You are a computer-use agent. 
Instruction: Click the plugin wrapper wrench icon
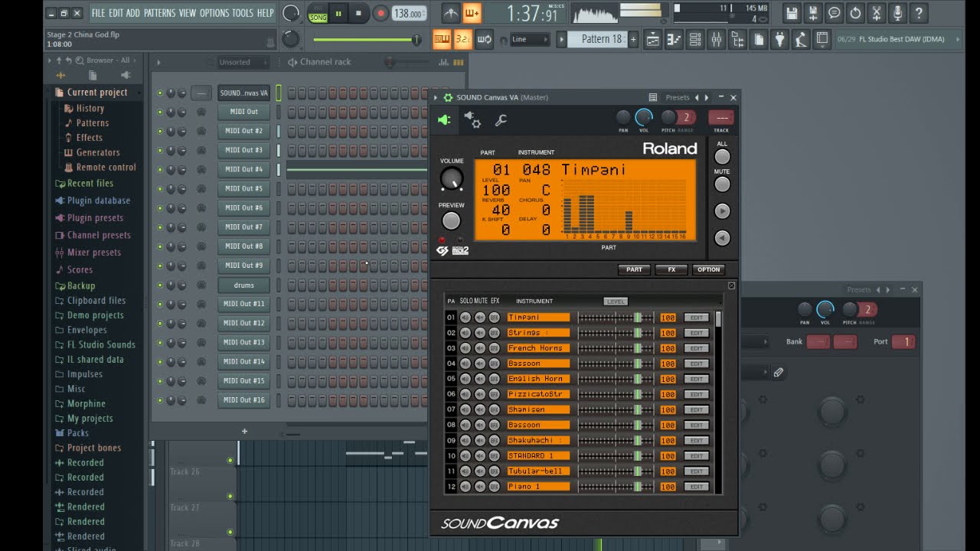coord(501,120)
